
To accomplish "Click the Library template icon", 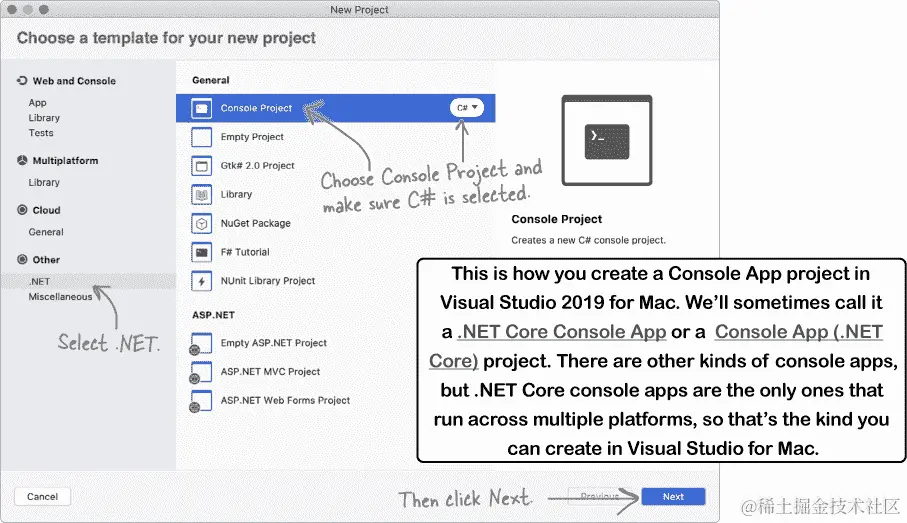I will 201,195.
